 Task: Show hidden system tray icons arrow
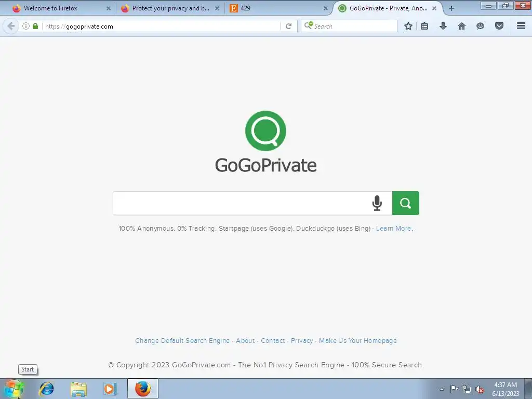442,389
